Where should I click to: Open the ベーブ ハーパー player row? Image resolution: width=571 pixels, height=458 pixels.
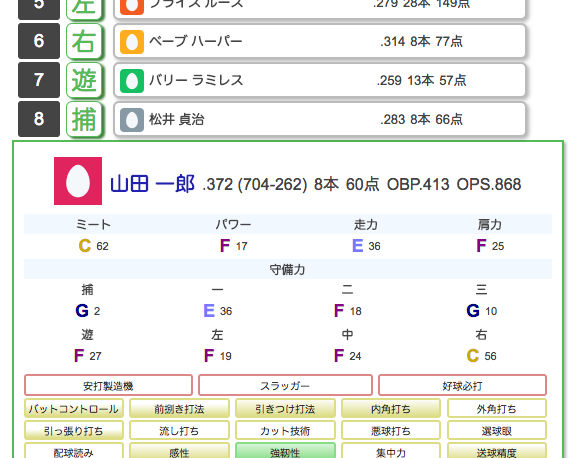tap(320, 41)
